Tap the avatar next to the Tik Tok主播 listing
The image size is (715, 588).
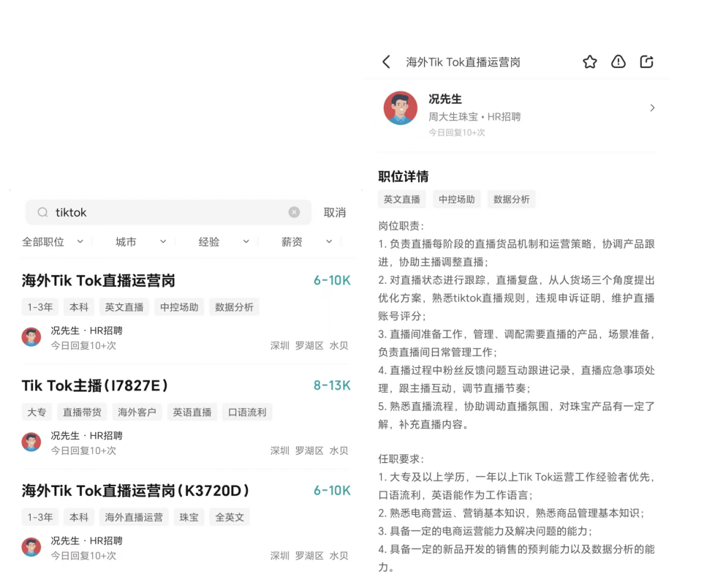(x=31, y=442)
